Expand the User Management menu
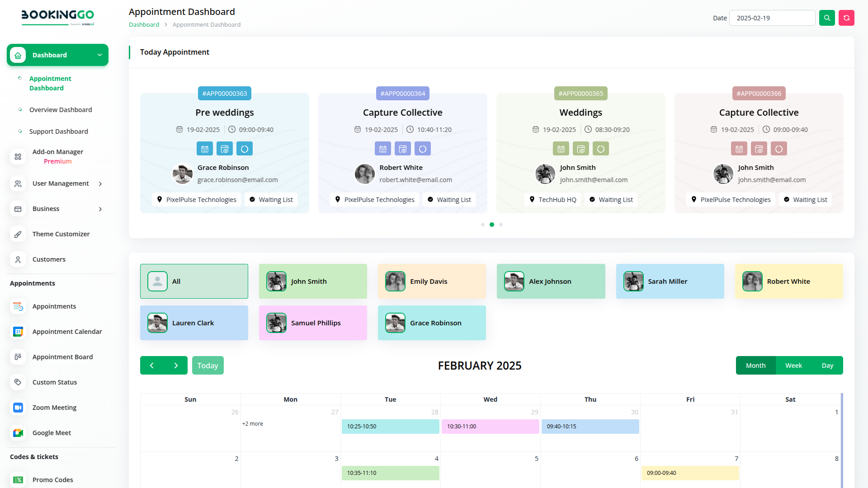Viewport: 868px width, 488px height. coord(61,183)
